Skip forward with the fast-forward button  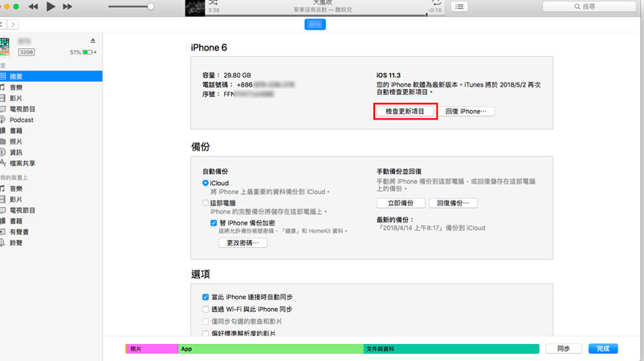click(x=67, y=6)
